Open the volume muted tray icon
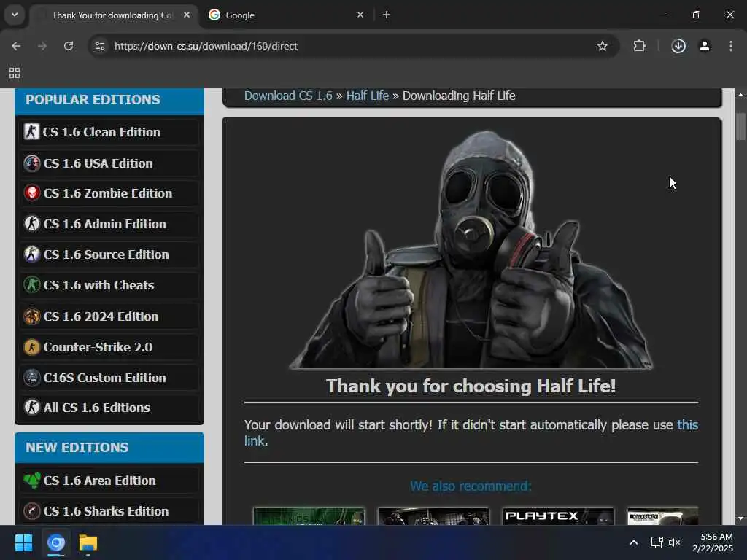The width and height of the screenshot is (747, 560). (675, 542)
